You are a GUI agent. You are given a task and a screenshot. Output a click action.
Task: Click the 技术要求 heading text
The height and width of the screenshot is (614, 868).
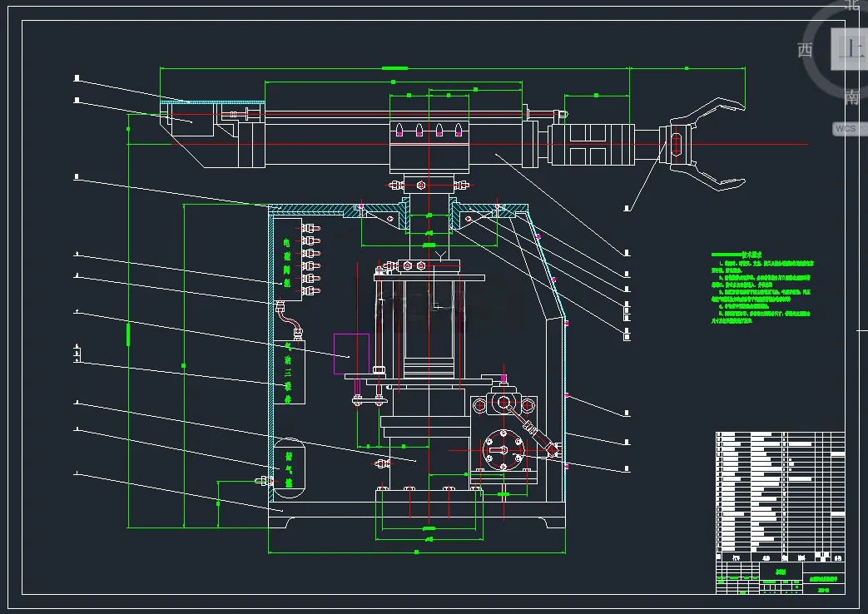[751, 255]
